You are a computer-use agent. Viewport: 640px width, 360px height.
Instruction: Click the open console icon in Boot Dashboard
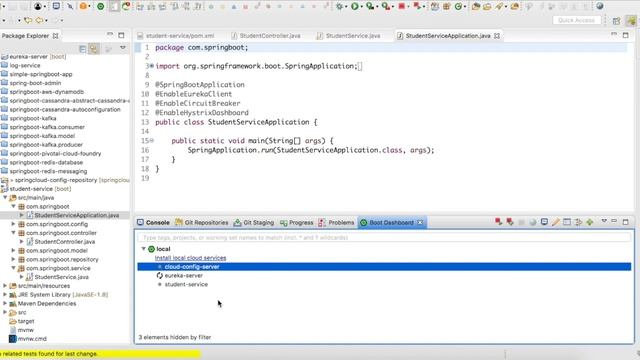(544, 222)
